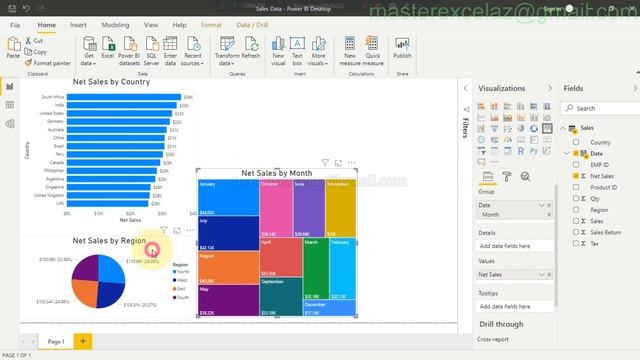Open the filter icon above treemap
Viewport: 640px width, 360px height.
pyautogui.click(x=325, y=163)
